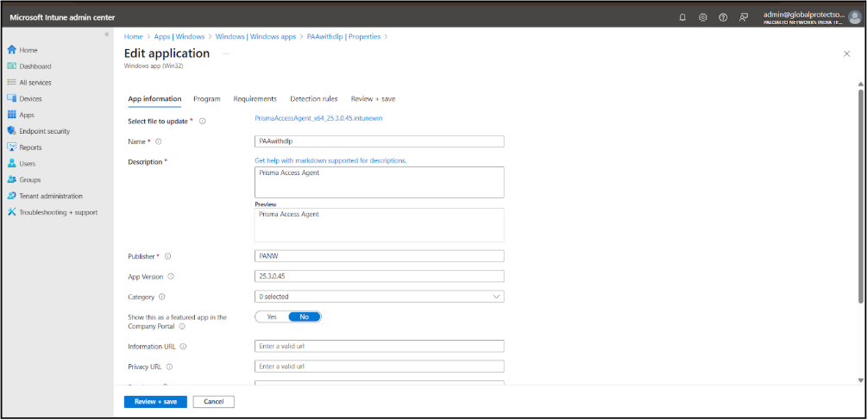Click the info icon next to Publisher
This screenshot has width=868, height=420.
coord(167,256)
